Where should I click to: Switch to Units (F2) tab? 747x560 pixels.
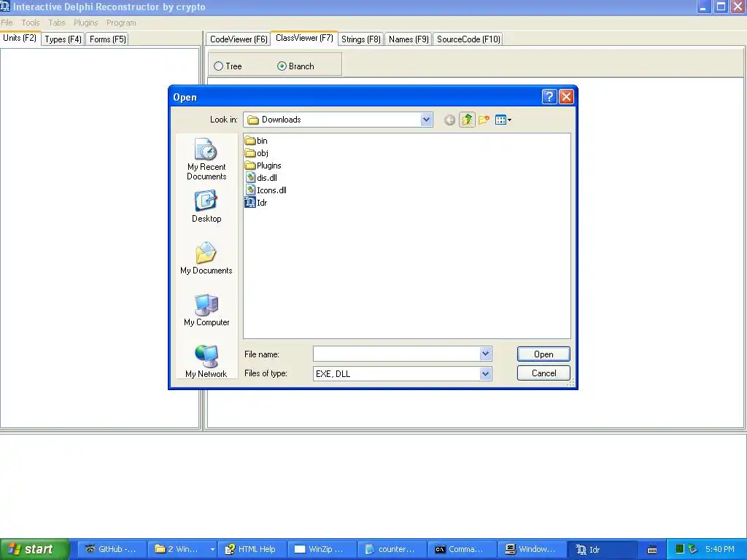(x=20, y=38)
